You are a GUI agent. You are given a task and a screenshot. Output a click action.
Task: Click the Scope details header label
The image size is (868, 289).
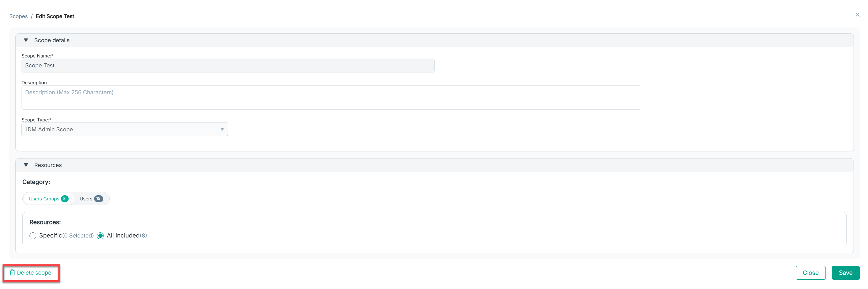tap(52, 40)
